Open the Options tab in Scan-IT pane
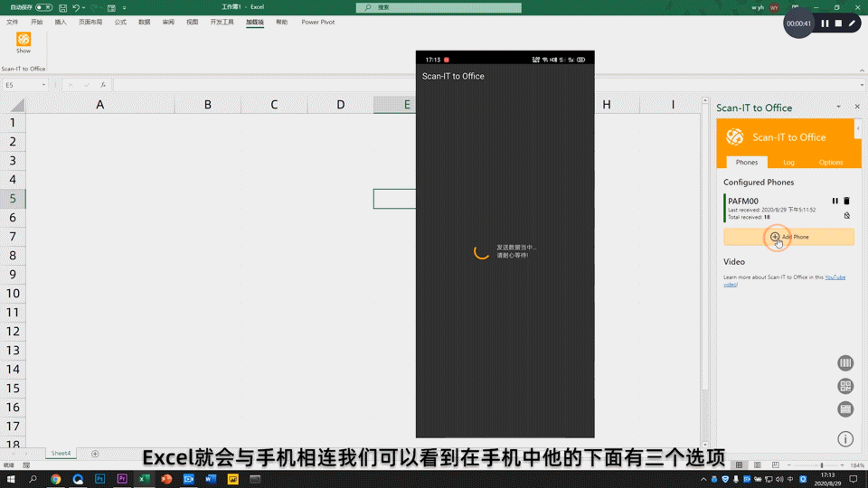Image resolution: width=868 pixels, height=488 pixels. (830, 162)
